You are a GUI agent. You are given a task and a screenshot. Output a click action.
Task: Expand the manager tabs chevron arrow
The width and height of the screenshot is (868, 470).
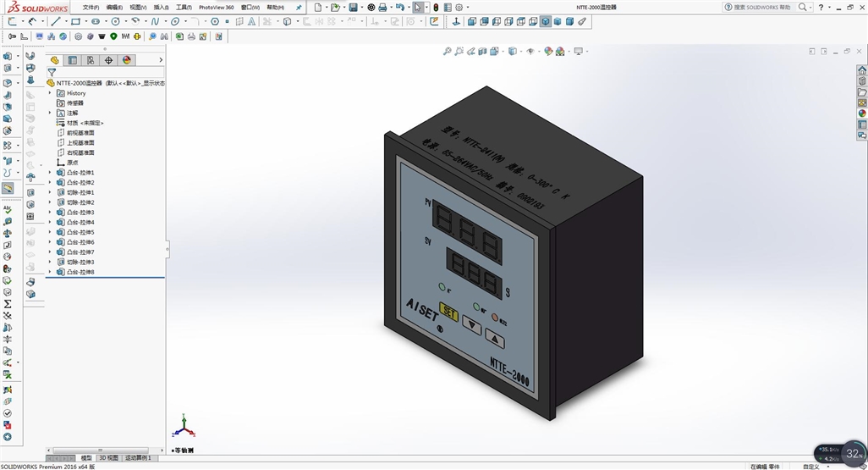click(161, 60)
